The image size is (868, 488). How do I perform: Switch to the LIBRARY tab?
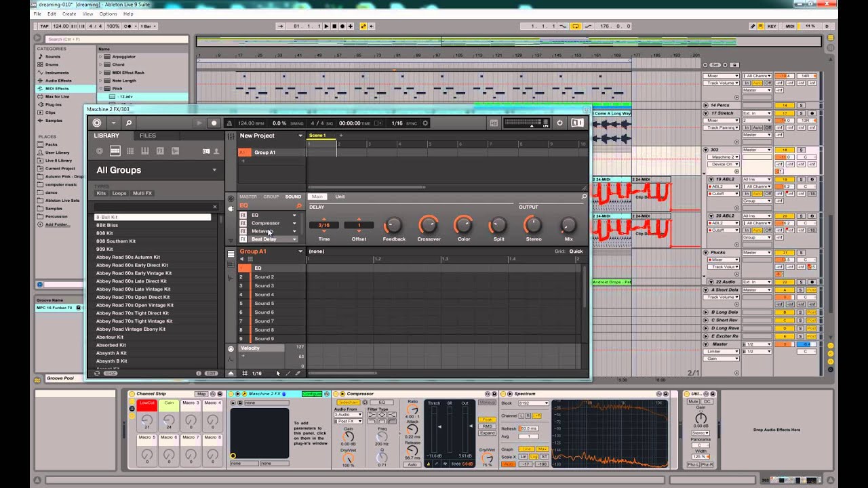pyautogui.click(x=106, y=136)
